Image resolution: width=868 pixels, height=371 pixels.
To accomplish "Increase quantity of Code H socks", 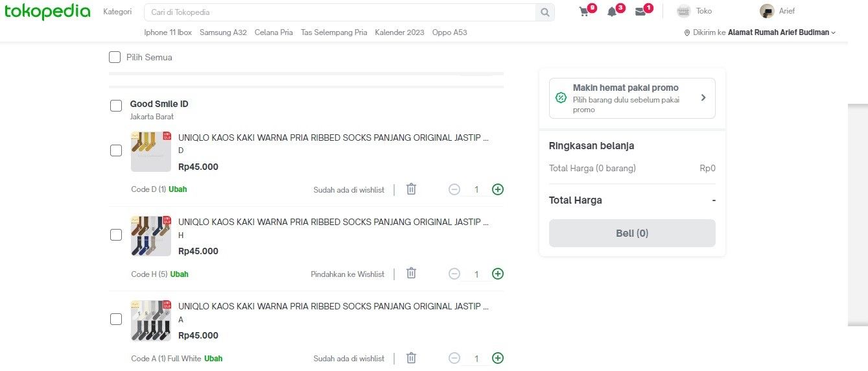I will click(498, 274).
